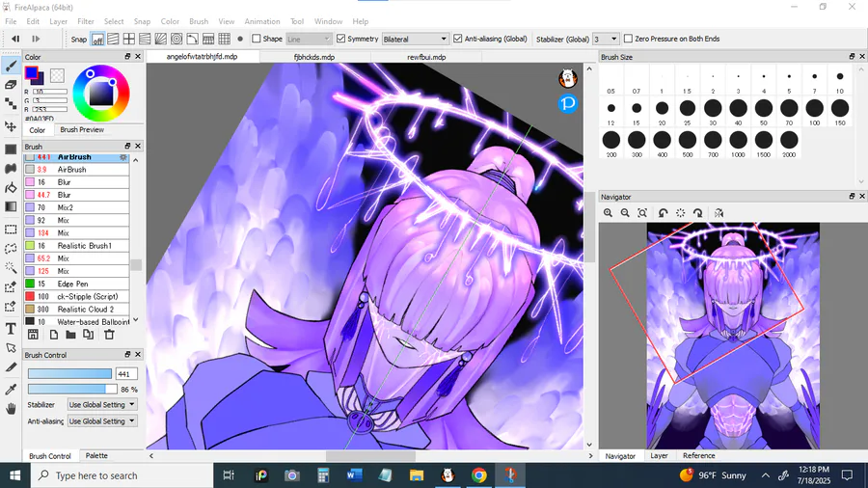Switch to the Reference tab

(x=698, y=455)
